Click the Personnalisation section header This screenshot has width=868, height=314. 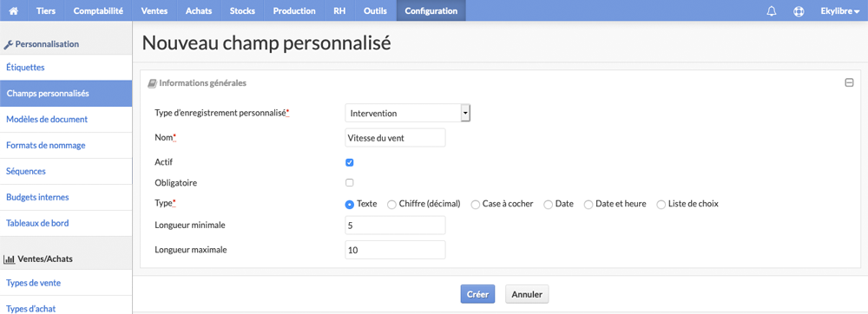pyautogui.click(x=42, y=44)
